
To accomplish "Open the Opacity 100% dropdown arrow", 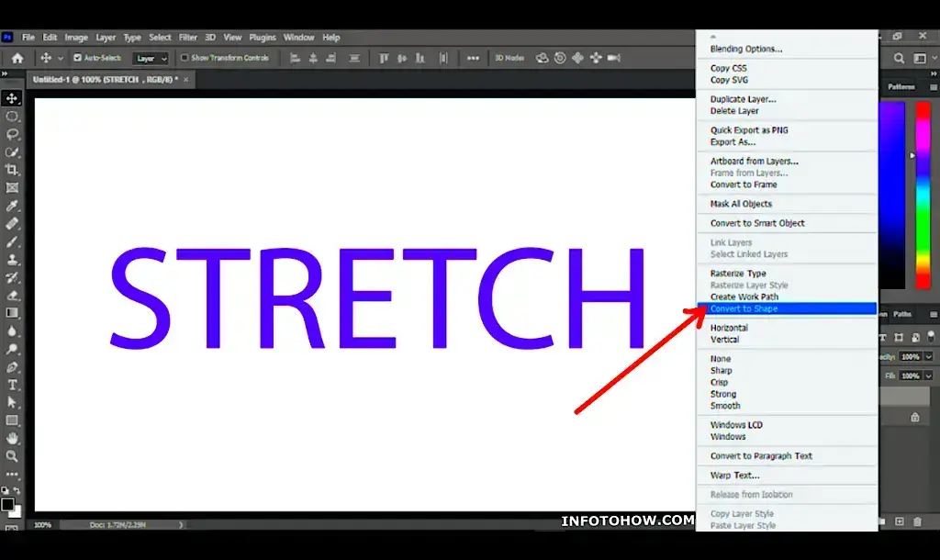I will 929,357.
